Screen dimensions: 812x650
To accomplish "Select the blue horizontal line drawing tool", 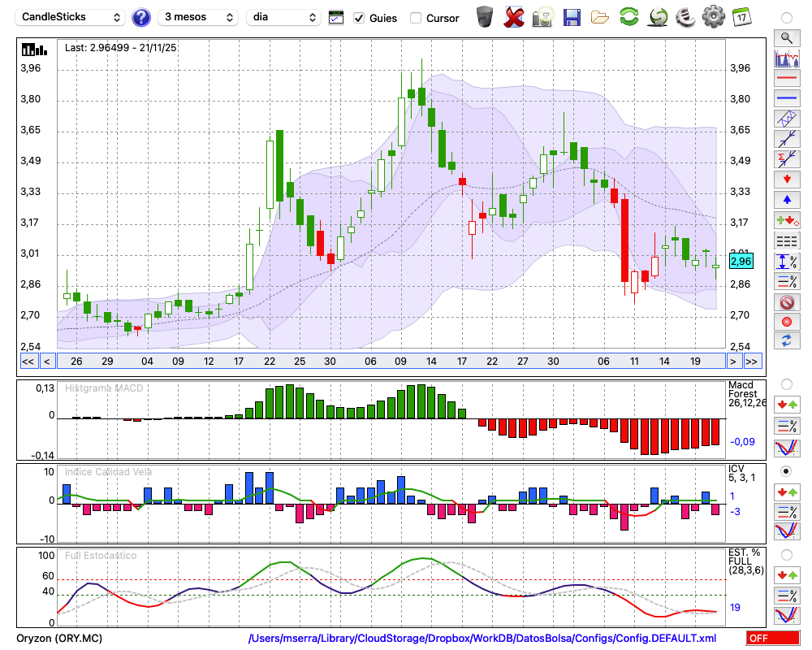I will click(x=786, y=98).
